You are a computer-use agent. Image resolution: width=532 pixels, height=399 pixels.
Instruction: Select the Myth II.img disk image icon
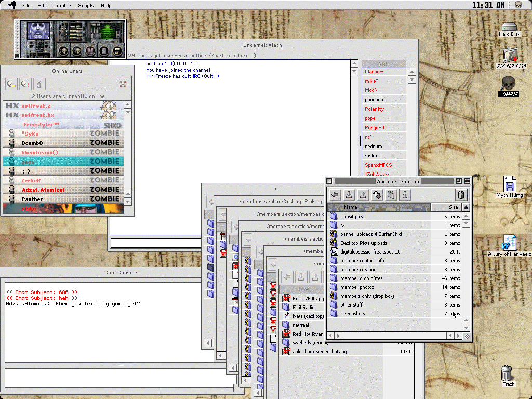coord(510,187)
